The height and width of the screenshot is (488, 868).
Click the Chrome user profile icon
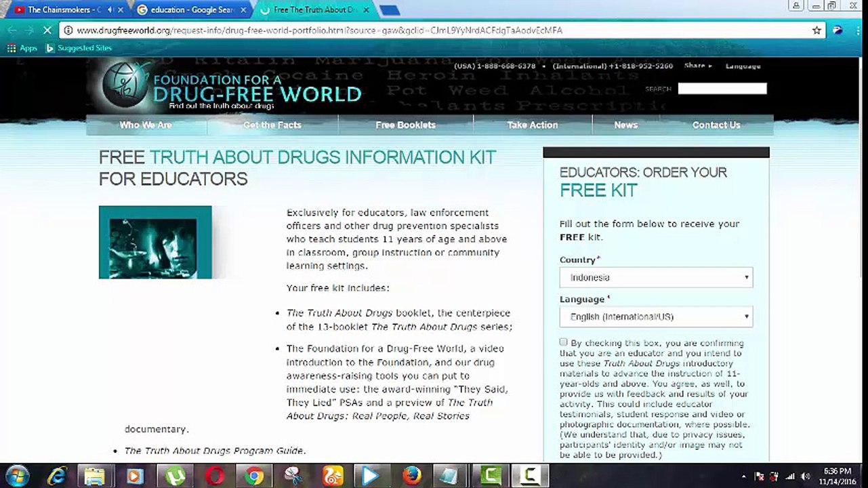pos(796,5)
